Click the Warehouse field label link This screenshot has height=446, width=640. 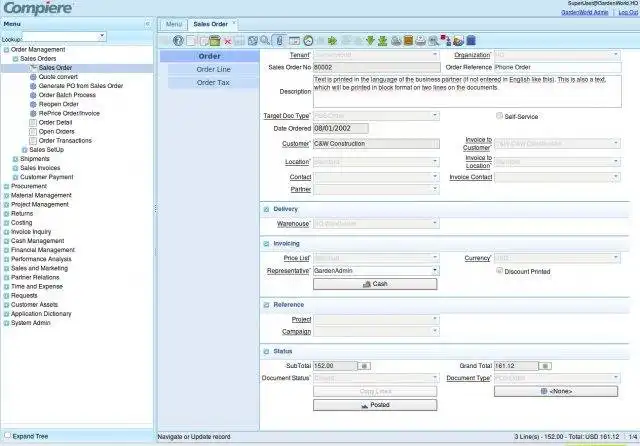pos(293,224)
